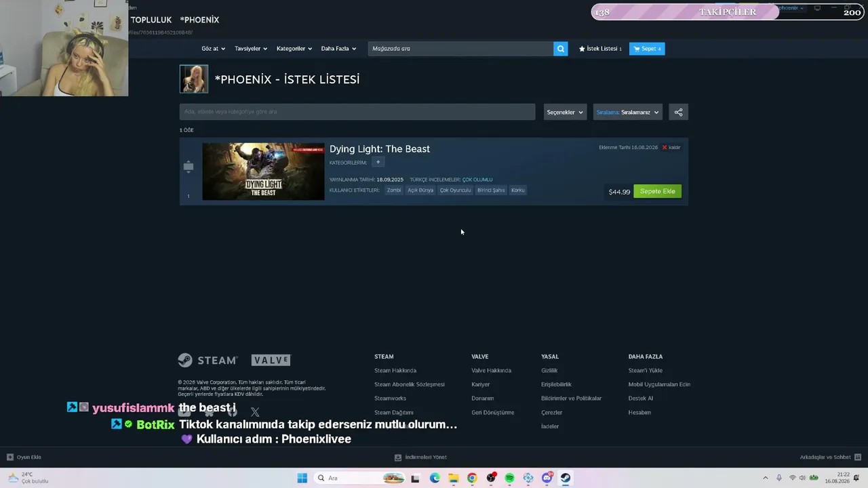
Task: Open File Explorer from the taskbar
Action: [453, 478]
